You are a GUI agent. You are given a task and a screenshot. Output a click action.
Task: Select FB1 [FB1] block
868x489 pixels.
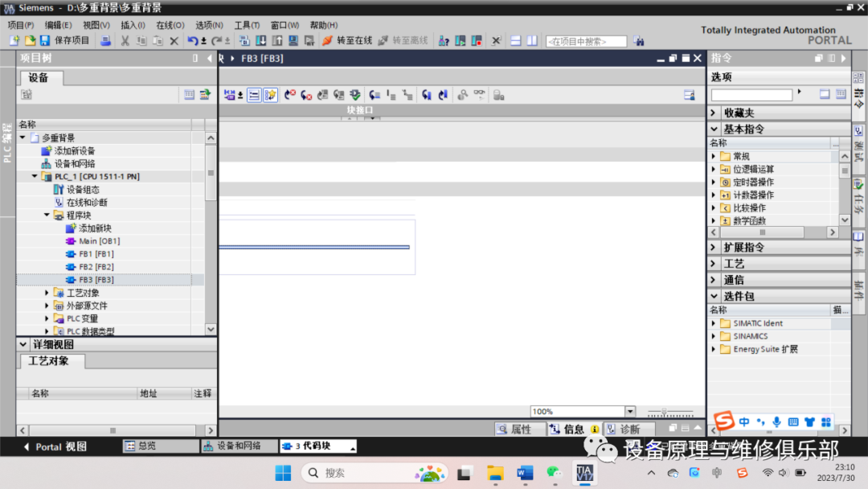click(x=96, y=253)
